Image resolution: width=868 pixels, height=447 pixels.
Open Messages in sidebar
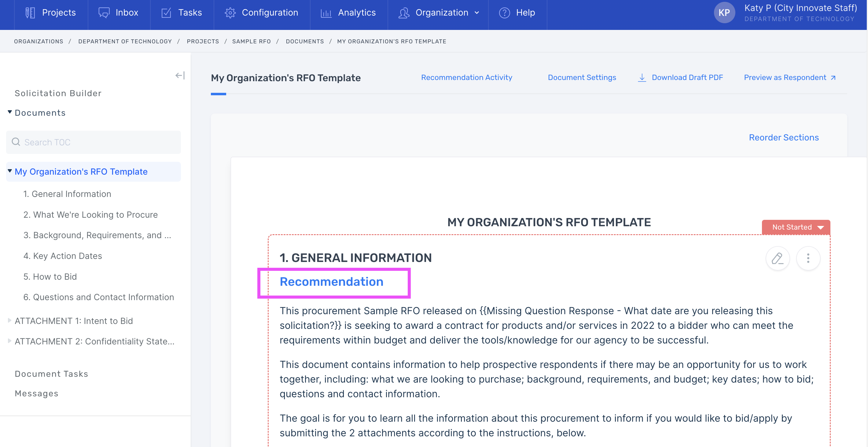pyautogui.click(x=37, y=394)
